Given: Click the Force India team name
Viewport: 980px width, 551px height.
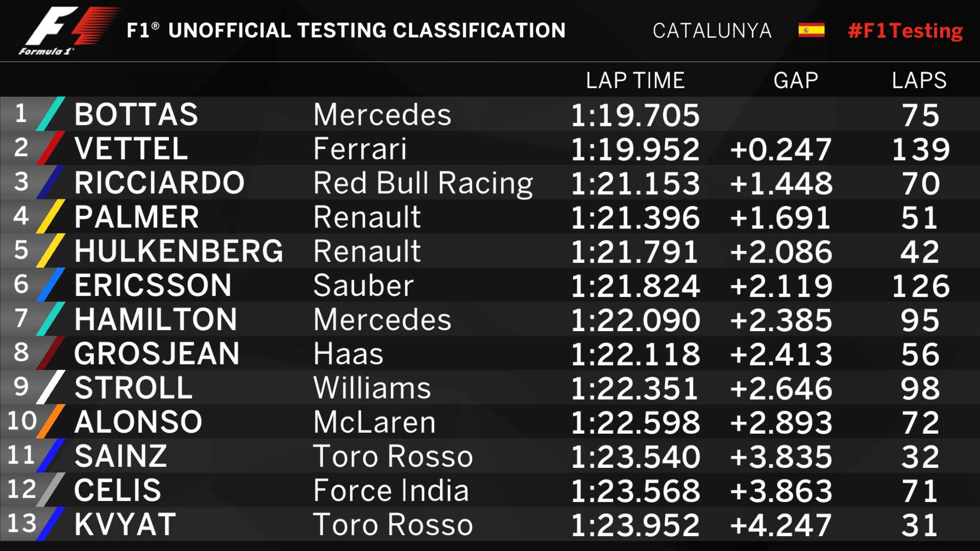Looking at the screenshot, I should tap(391, 491).
